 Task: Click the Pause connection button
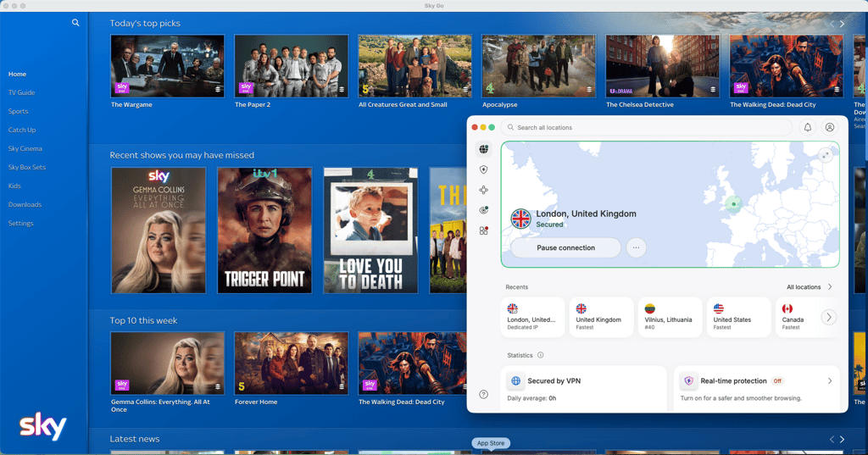(x=565, y=247)
